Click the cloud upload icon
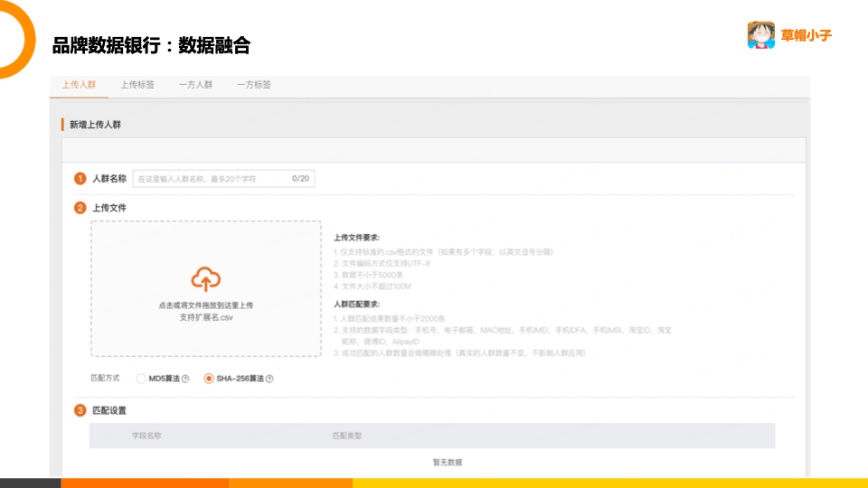Viewport: 868px width, 488px height. coord(206,279)
